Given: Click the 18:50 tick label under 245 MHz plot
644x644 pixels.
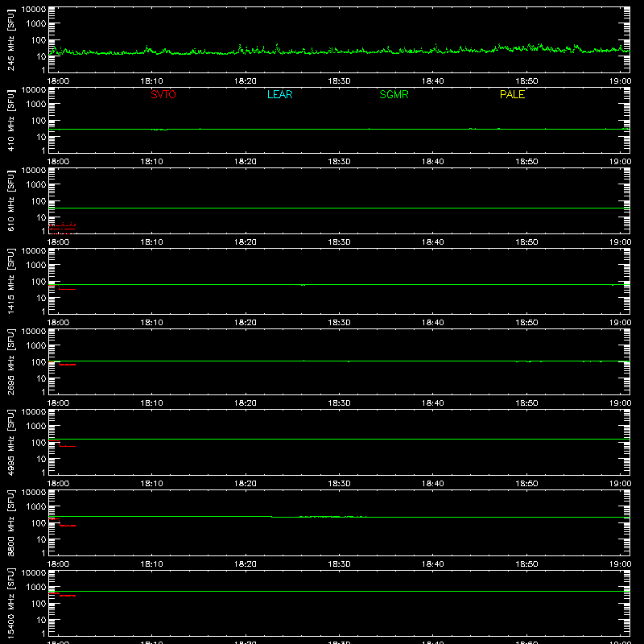Looking at the screenshot, I should [x=526, y=81].
